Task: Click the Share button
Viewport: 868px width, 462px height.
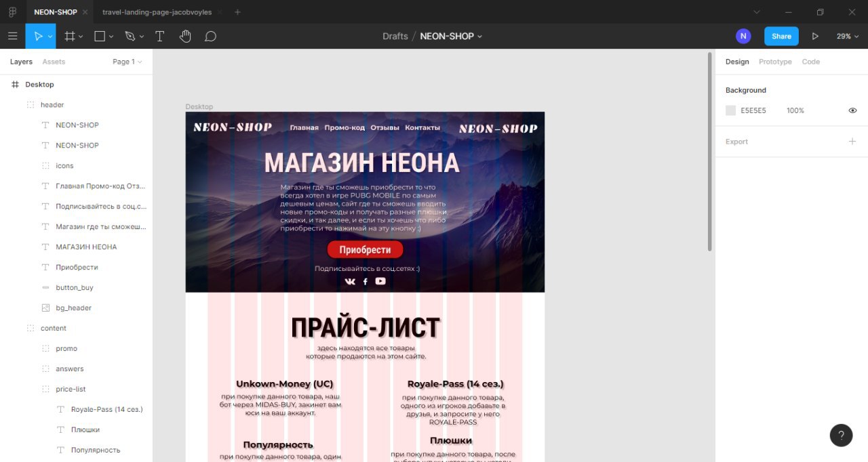Action: pyautogui.click(x=781, y=36)
